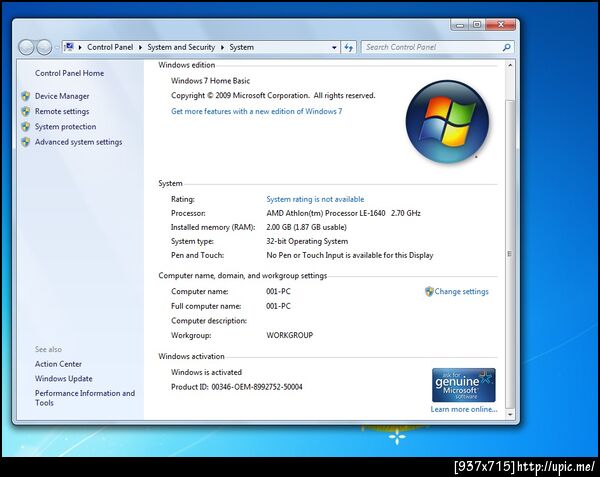
Task: Expand arrow after System and Security breadcrumb
Action: point(222,47)
